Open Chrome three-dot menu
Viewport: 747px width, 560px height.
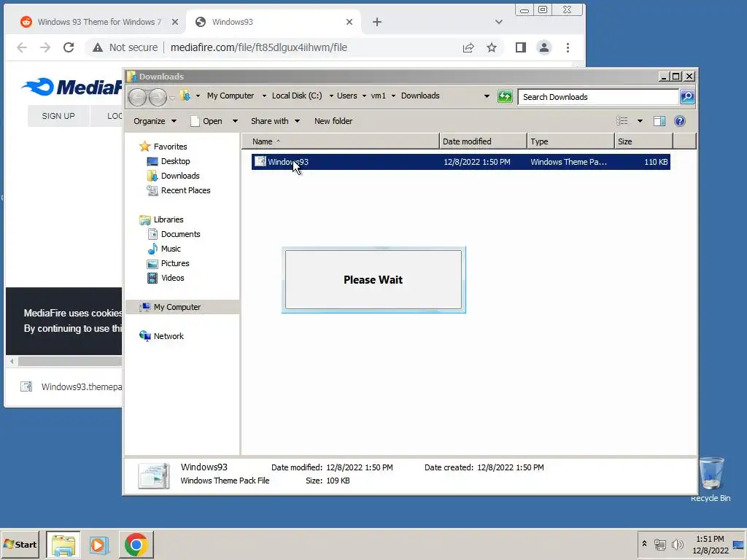(568, 47)
